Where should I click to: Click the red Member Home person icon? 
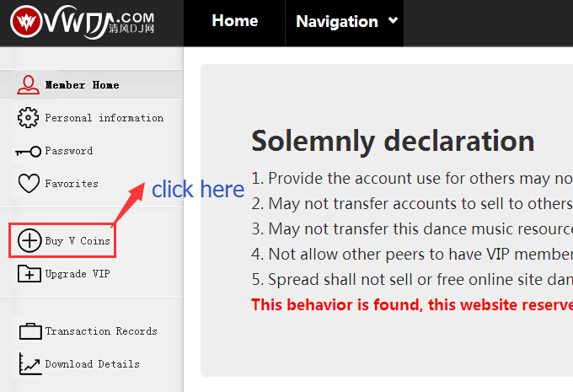coord(28,85)
